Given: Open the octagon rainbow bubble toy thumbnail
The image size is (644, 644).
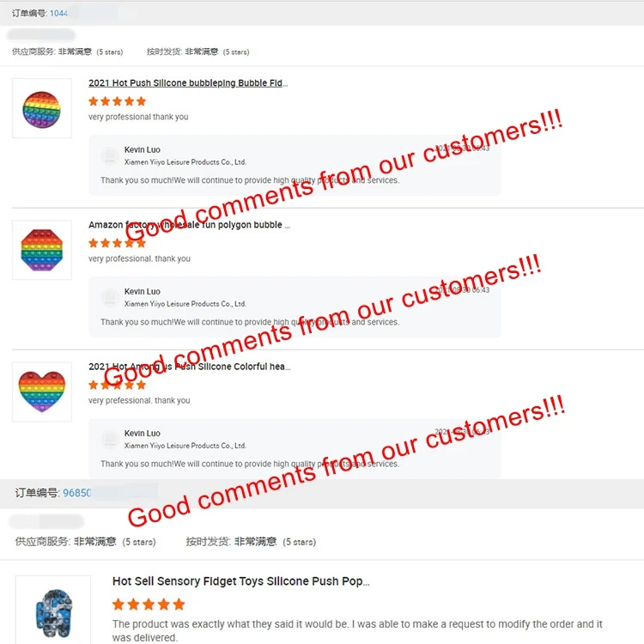Looking at the screenshot, I should [42, 250].
